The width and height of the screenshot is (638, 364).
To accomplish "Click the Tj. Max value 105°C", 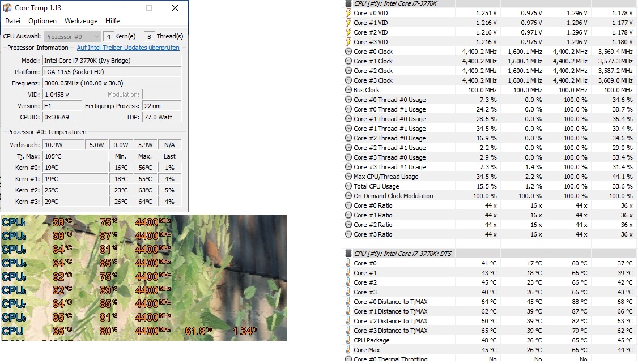I will 75,156.
